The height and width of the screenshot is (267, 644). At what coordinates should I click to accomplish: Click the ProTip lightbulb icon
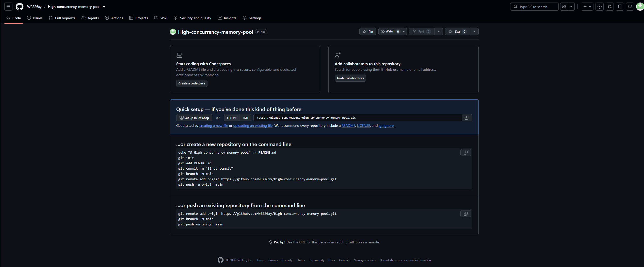271,242
